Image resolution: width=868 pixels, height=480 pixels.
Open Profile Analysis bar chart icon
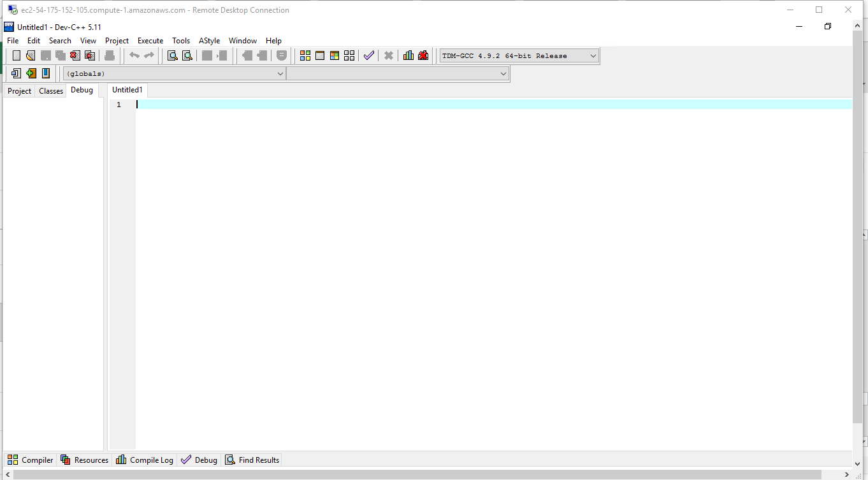(409, 55)
